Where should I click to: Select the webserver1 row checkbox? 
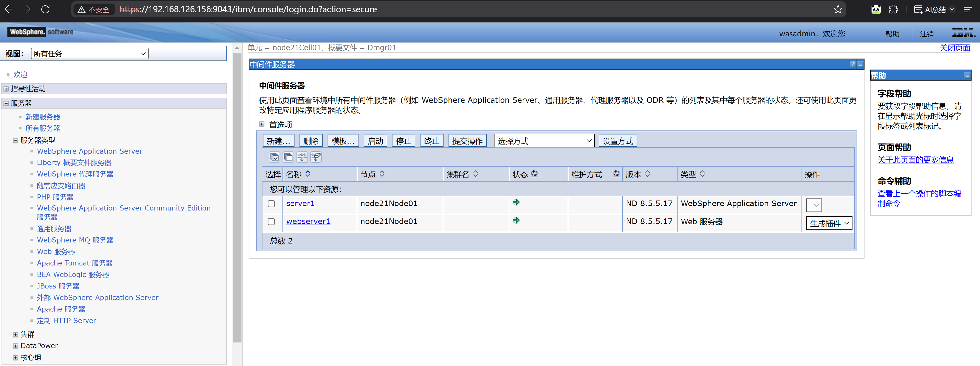coord(271,221)
